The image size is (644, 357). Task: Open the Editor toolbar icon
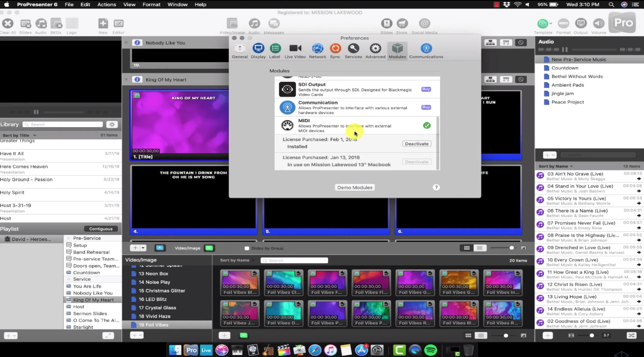[x=118, y=24]
